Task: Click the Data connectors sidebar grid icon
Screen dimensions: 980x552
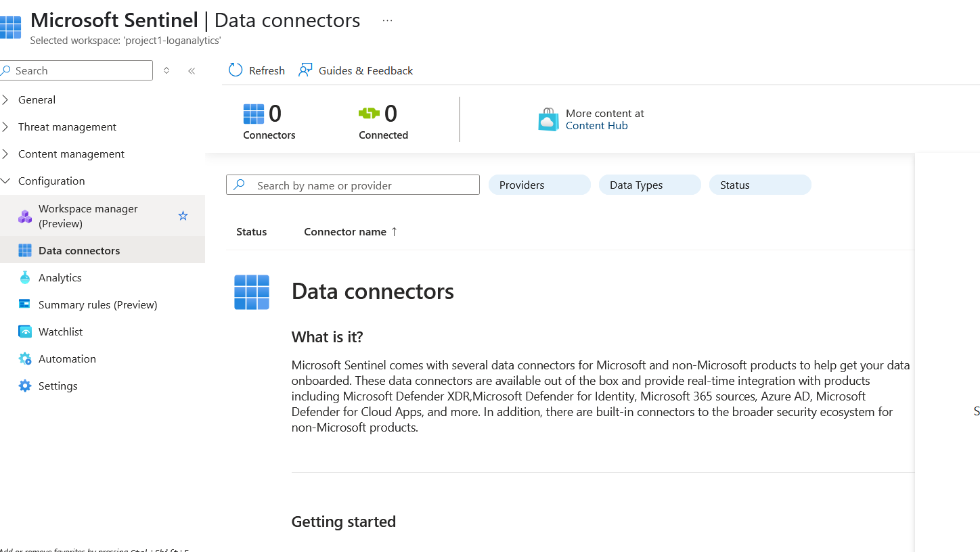Action: (x=25, y=250)
